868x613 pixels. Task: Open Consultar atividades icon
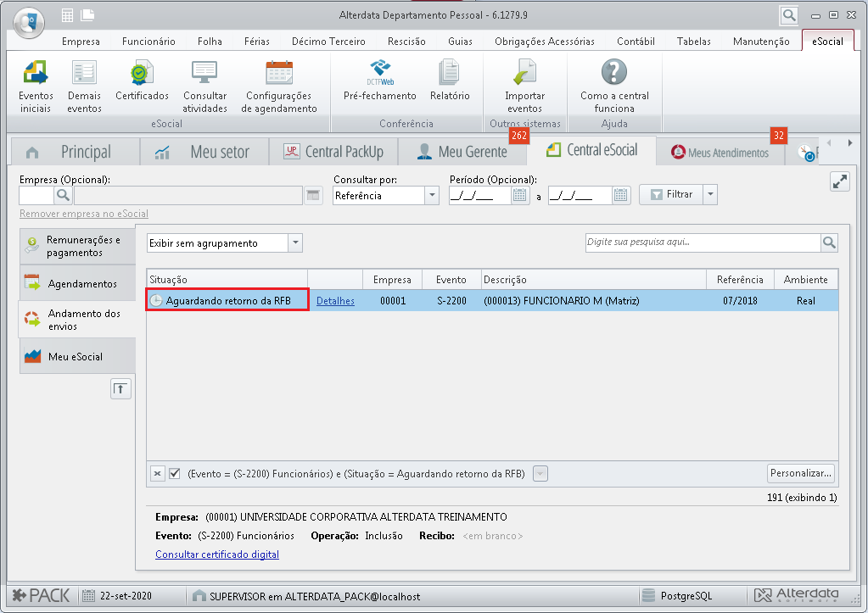[x=204, y=86]
